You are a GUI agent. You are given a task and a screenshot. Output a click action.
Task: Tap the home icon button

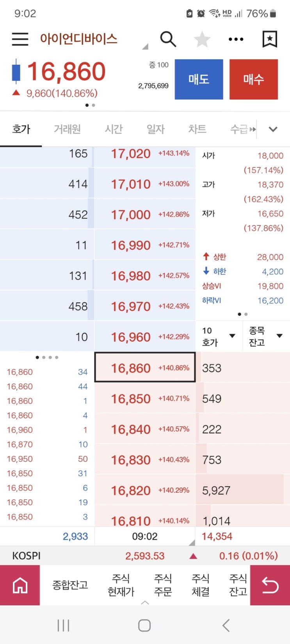(20, 585)
